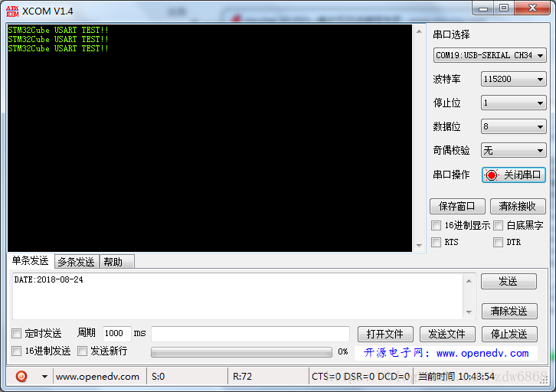
Task: Click the ATK XCOM logo in title bar
Action: coord(12,11)
